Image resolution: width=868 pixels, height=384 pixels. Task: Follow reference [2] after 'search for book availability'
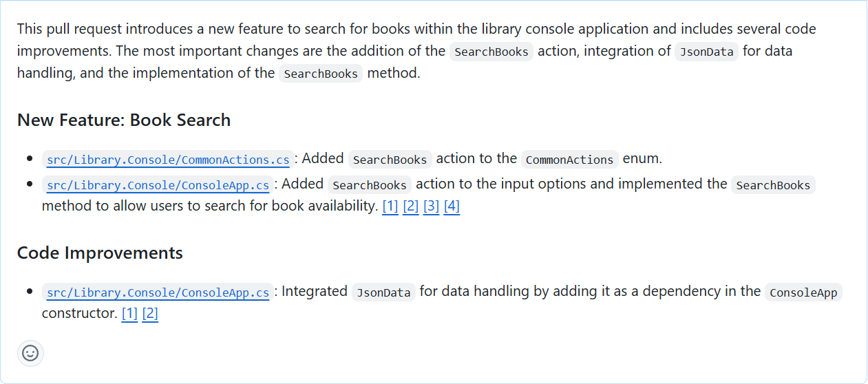(x=411, y=206)
